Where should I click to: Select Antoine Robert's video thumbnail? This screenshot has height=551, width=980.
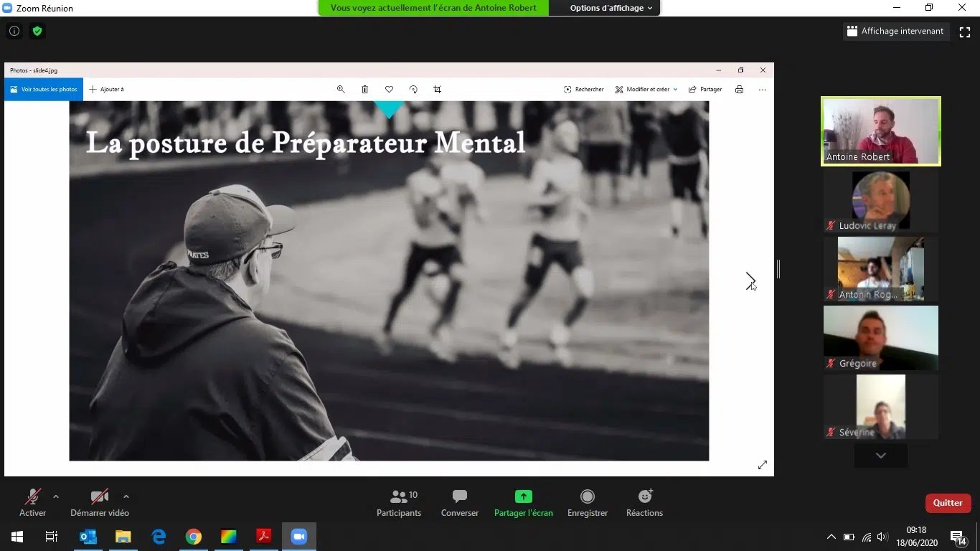[880, 131]
